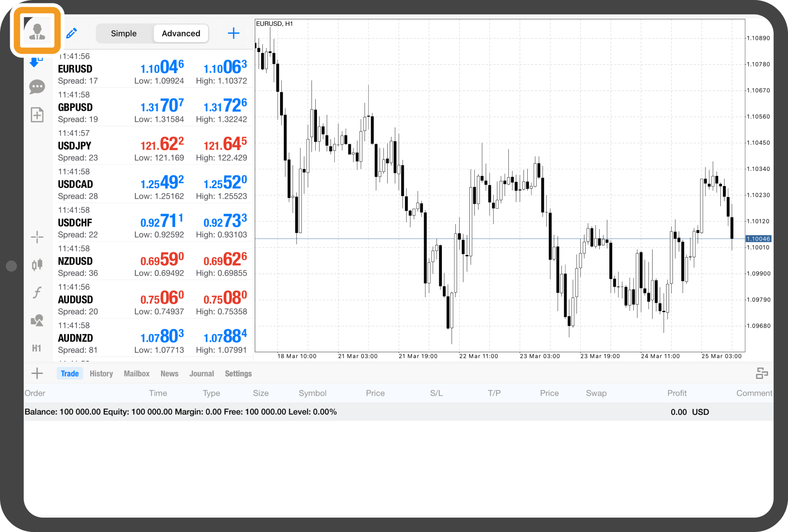Open the chat speech bubble icon
788x532 pixels.
tap(37, 87)
